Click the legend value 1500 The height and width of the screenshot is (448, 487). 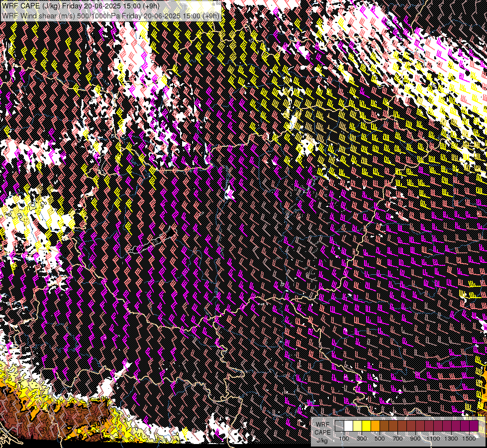[x=469, y=439]
